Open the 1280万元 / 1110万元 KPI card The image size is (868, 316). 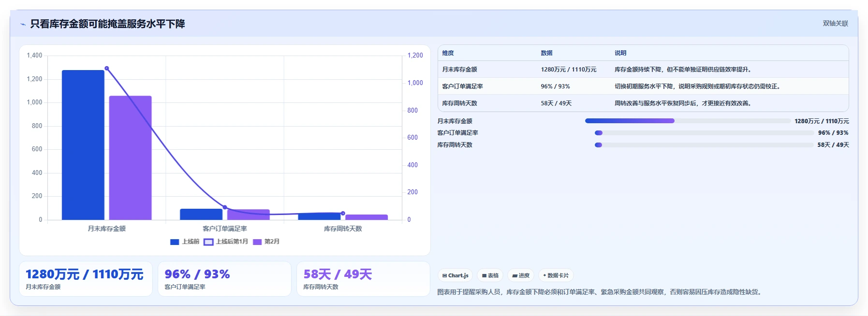point(86,279)
